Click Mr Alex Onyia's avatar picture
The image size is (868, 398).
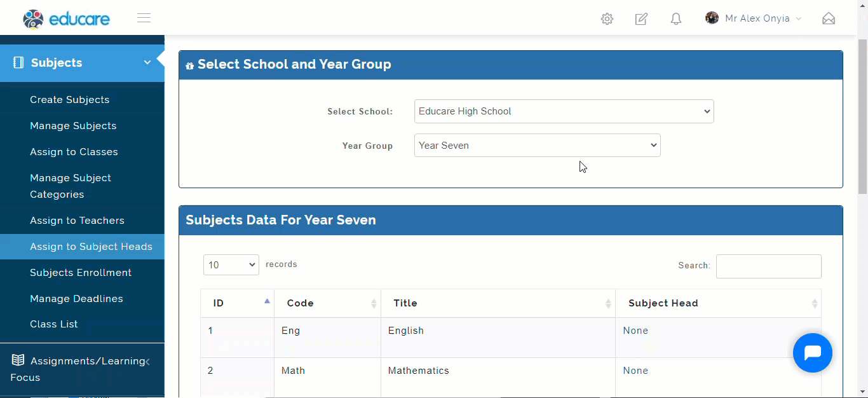[x=712, y=18]
